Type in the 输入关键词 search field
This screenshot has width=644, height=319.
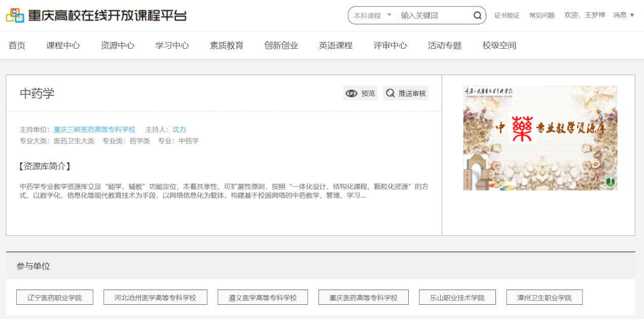click(x=434, y=16)
